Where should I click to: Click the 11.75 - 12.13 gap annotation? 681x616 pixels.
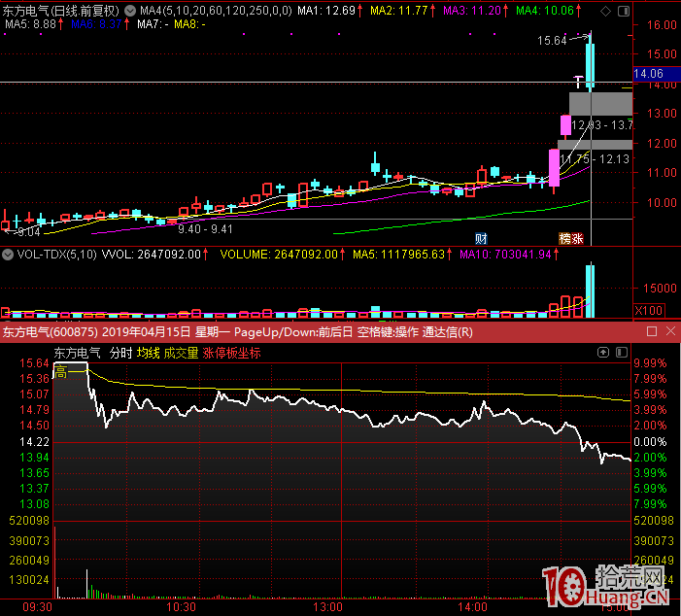click(x=595, y=159)
